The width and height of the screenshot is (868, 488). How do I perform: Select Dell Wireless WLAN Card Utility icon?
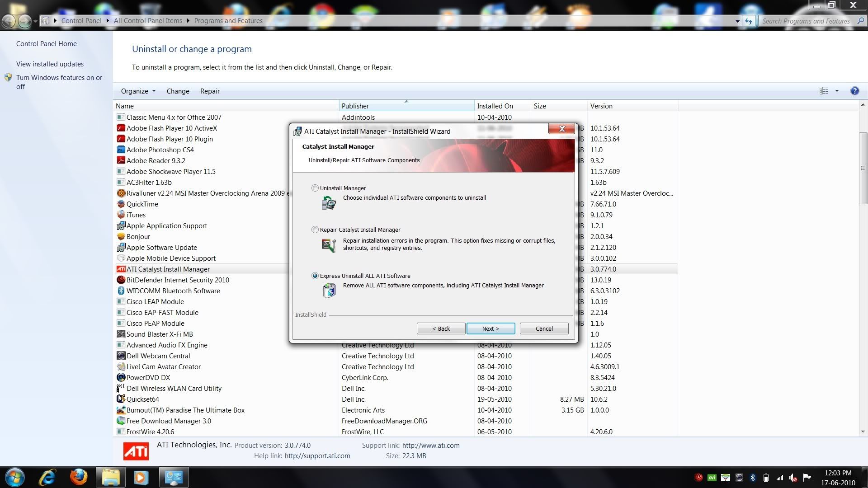(x=121, y=388)
